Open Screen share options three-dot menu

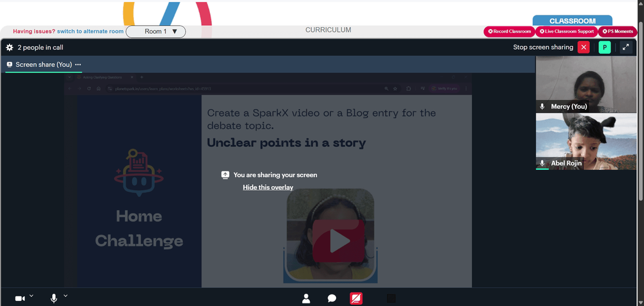point(78,64)
